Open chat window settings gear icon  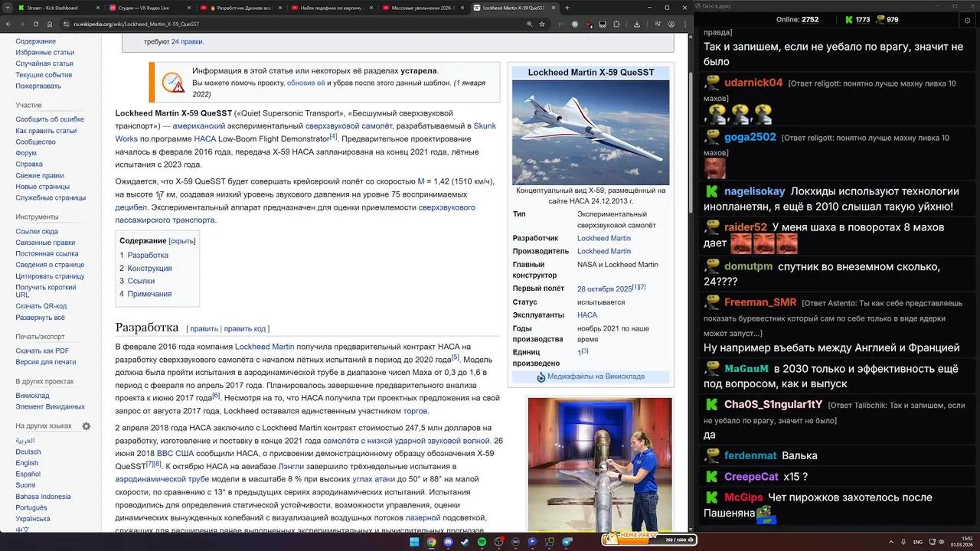click(x=967, y=20)
